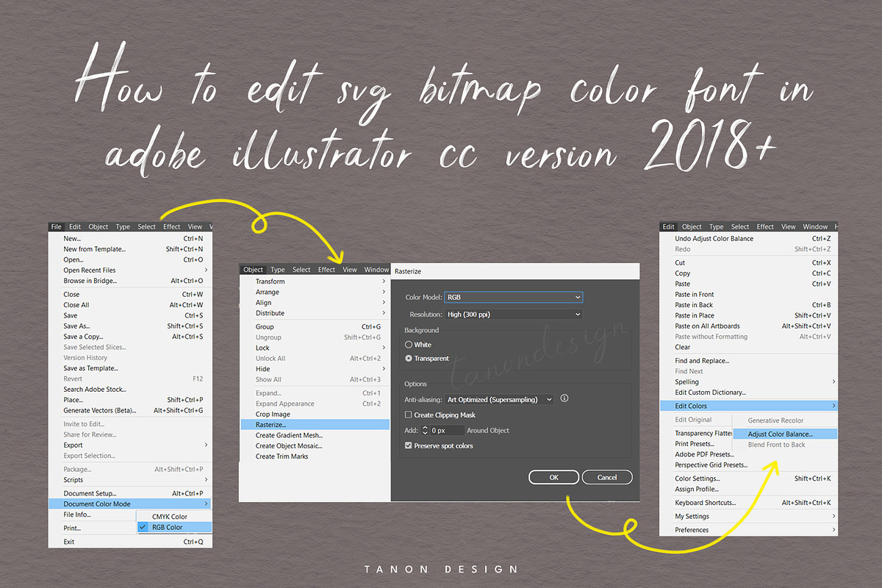882x588 pixels.
Task: Confirm Rasterize dialog with OK button
Action: click(x=553, y=477)
